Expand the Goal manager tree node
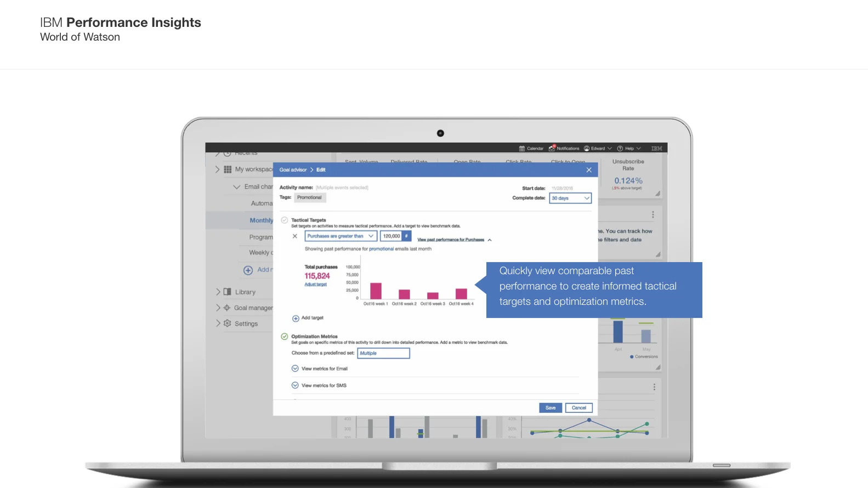 pyautogui.click(x=218, y=308)
